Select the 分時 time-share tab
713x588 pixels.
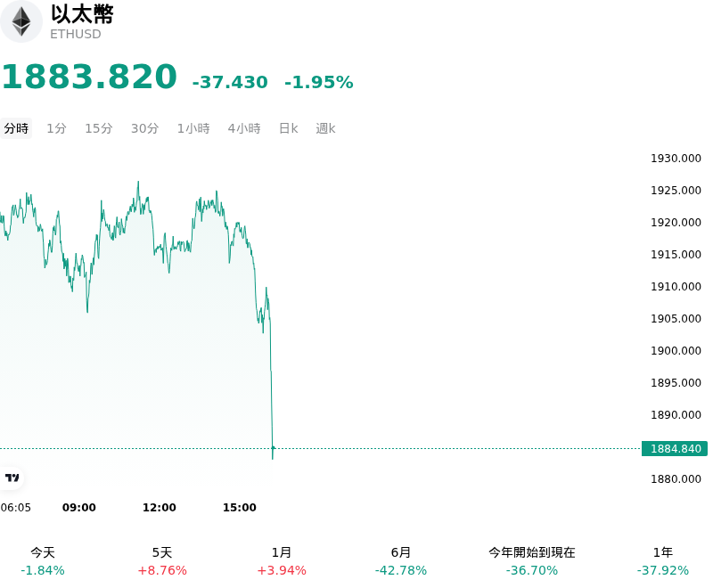pos(16,128)
